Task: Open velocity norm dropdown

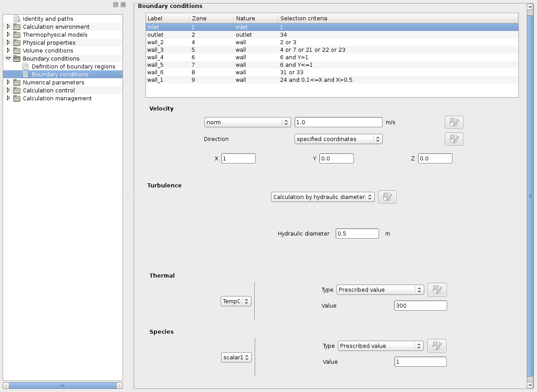Action: [247, 122]
